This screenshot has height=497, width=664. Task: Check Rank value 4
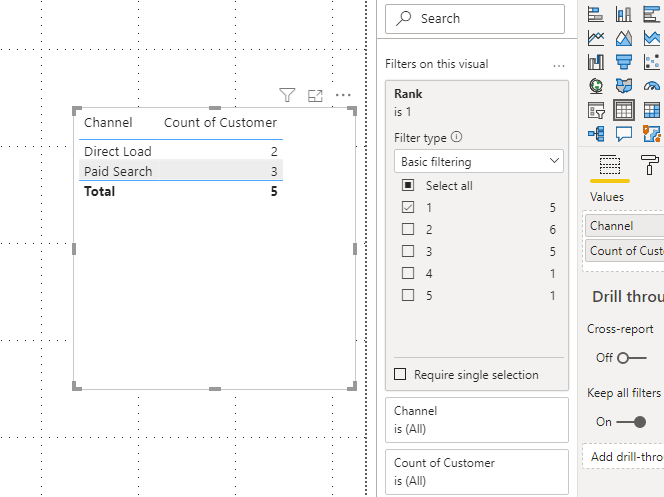pos(408,273)
